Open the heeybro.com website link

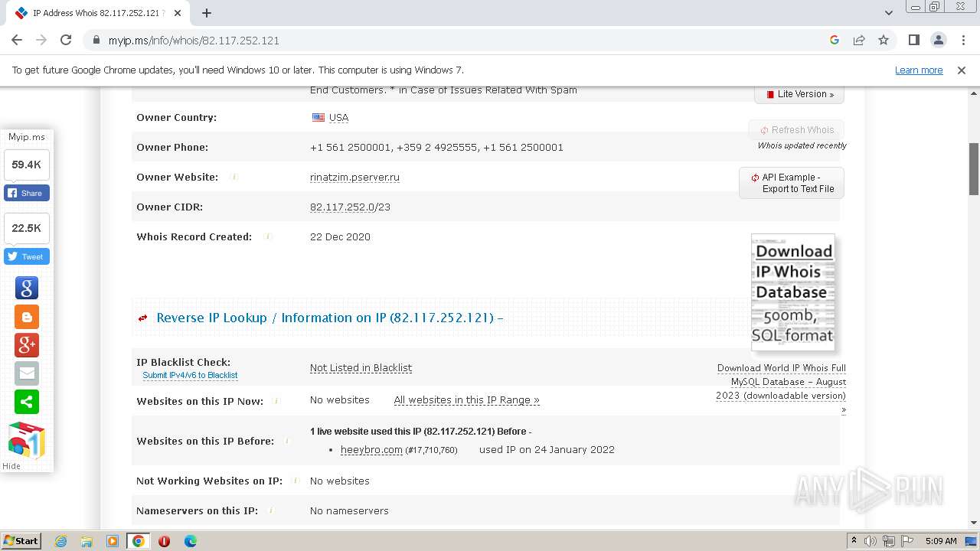click(371, 449)
